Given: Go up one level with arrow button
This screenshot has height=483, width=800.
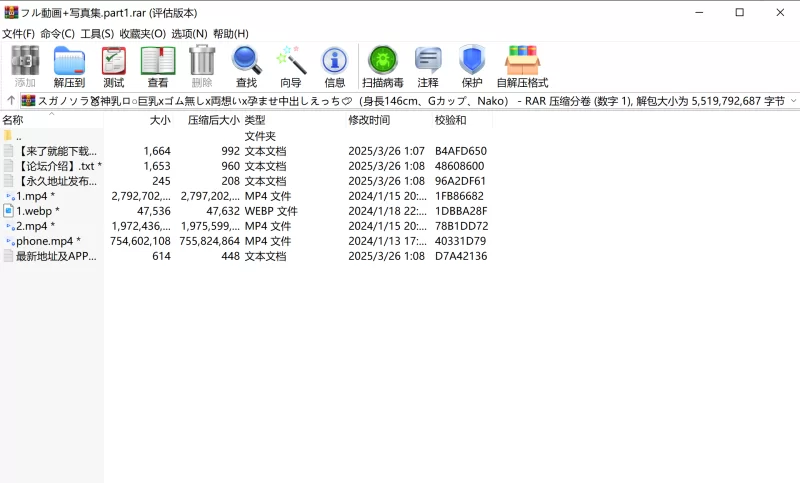Looking at the screenshot, I should tap(11, 101).
